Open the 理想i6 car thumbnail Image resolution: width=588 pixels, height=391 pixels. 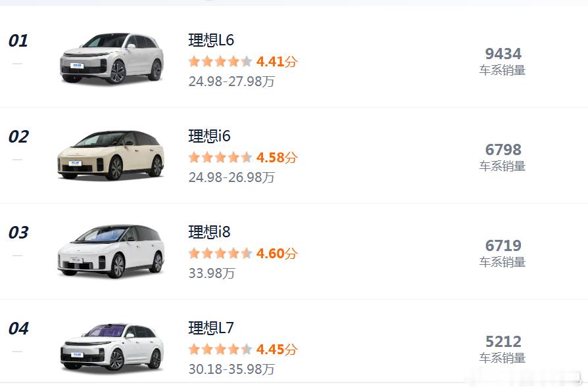110,155
